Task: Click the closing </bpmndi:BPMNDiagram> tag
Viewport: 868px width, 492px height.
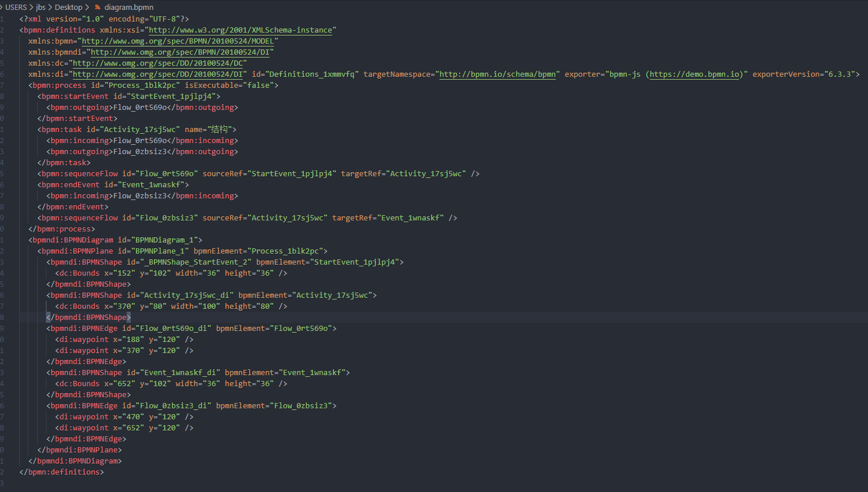Action: pyautogui.click(x=75, y=461)
